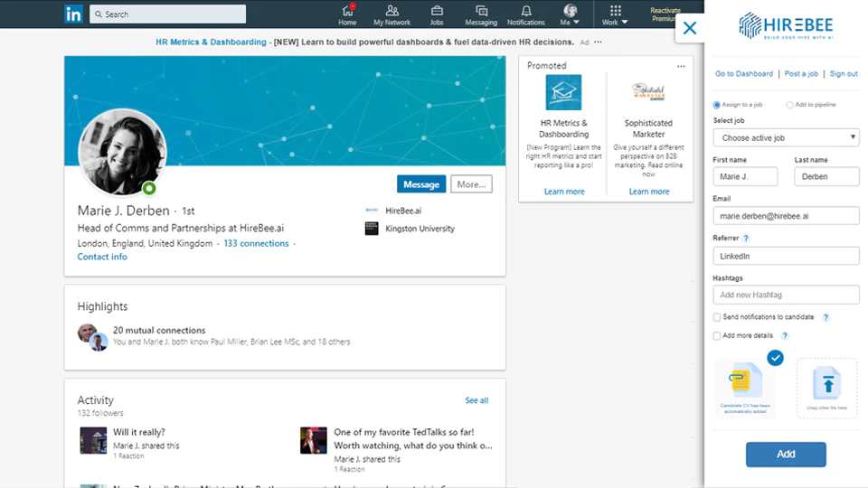Enable Send notifications to candidate checkbox
This screenshot has height=488, width=868.
tap(717, 317)
